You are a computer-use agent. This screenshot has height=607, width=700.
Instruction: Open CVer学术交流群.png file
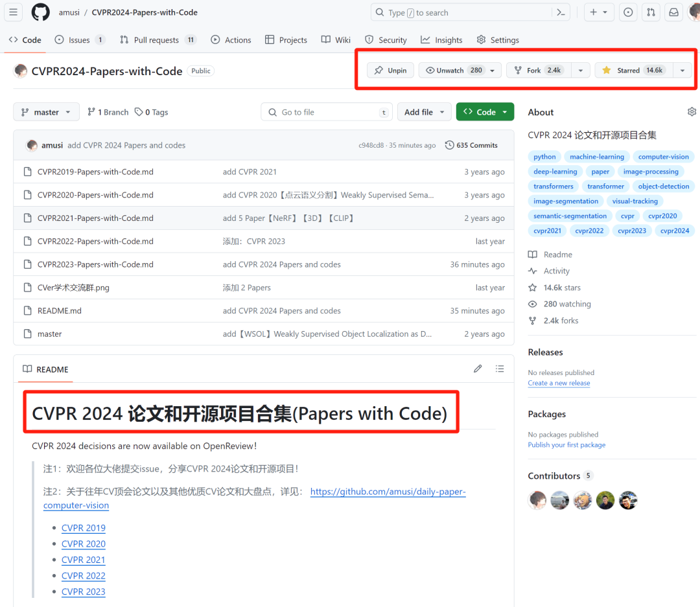73,288
